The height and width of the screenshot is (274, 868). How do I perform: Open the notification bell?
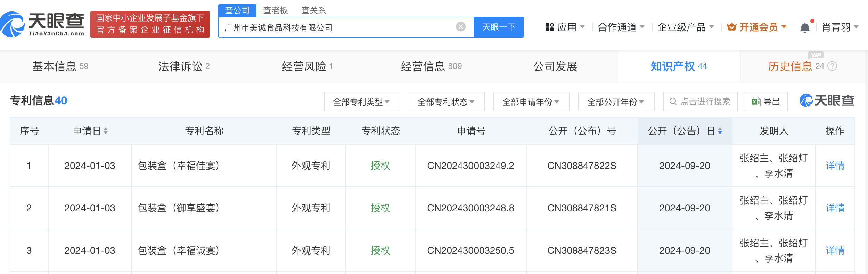click(805, 27)
